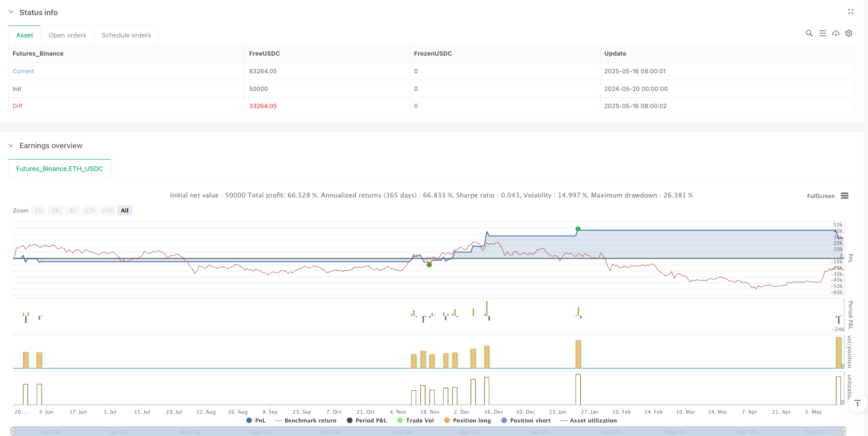
Task: Open the settings gear icon
Action: pyautogui.click(x=849, y=33)
